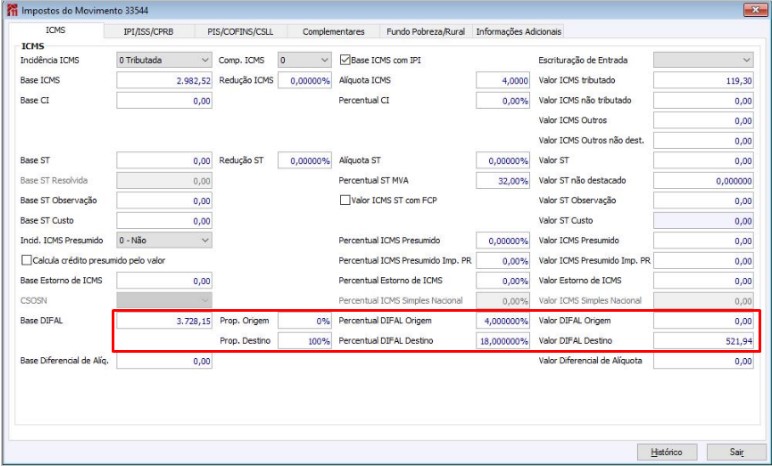Click the Base DIFAL field
772x466 pixels.
(164, 321)
